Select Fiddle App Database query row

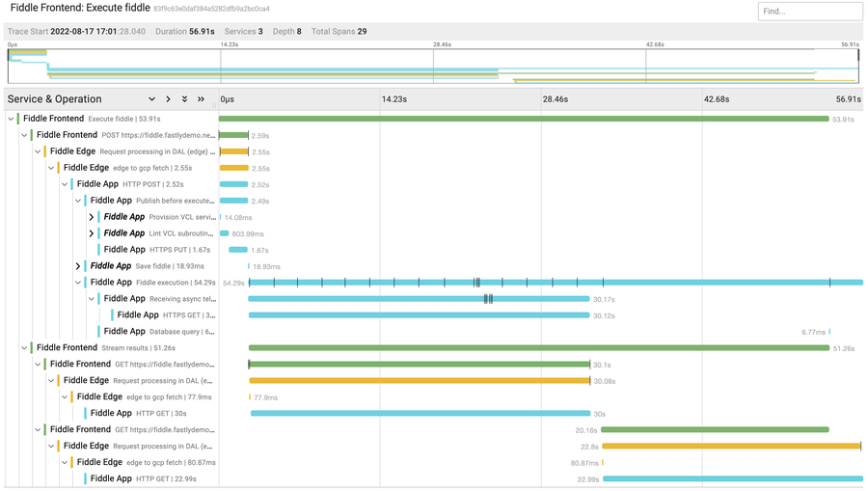pyautogui.click(x=156, y=331)
